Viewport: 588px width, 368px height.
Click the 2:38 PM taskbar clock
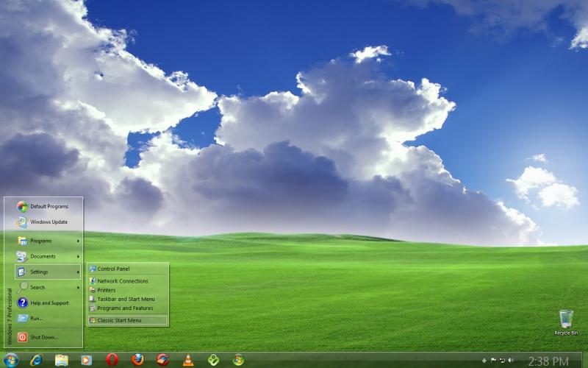pos(548,361)
